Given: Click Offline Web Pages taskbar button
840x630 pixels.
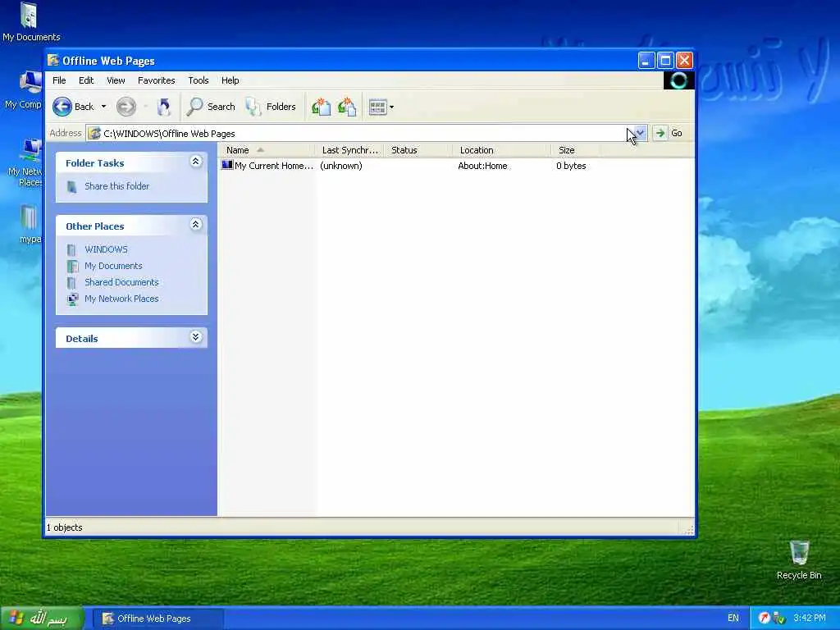Looking at the screenshot, I should tap(158, 619).
